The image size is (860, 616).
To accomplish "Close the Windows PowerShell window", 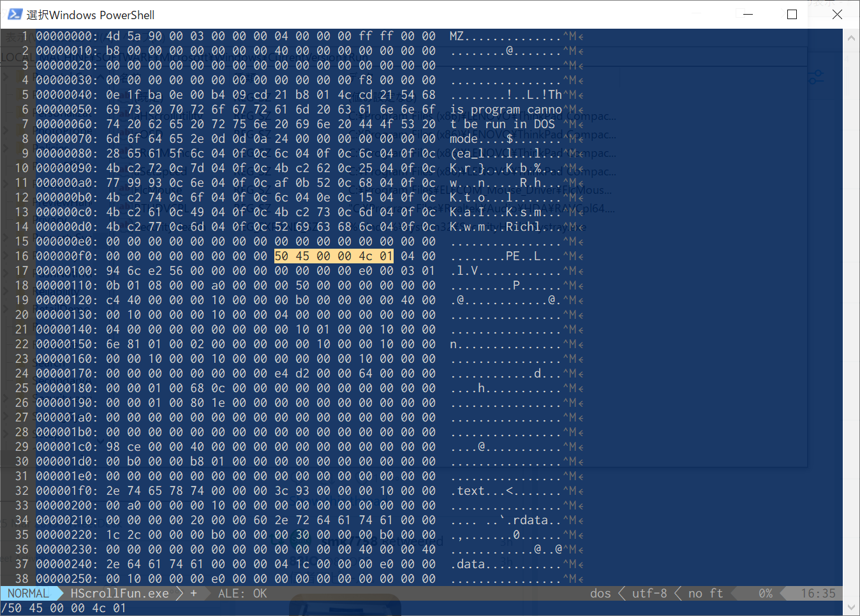I will (837, 15).
